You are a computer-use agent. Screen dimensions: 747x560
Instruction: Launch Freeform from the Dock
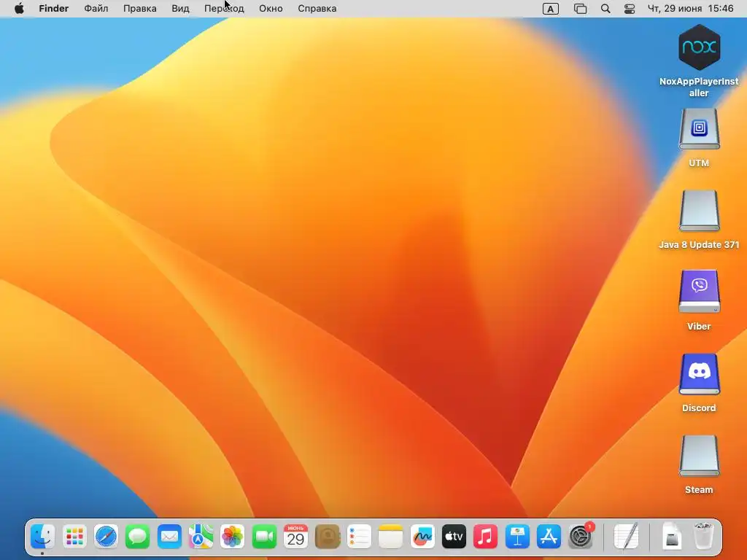pos(422,537)
